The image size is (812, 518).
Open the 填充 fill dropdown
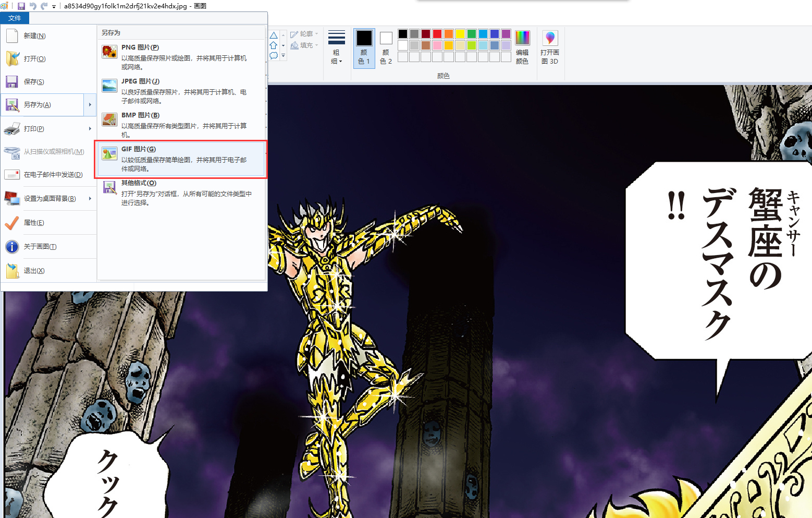click(x=304, y=45)
